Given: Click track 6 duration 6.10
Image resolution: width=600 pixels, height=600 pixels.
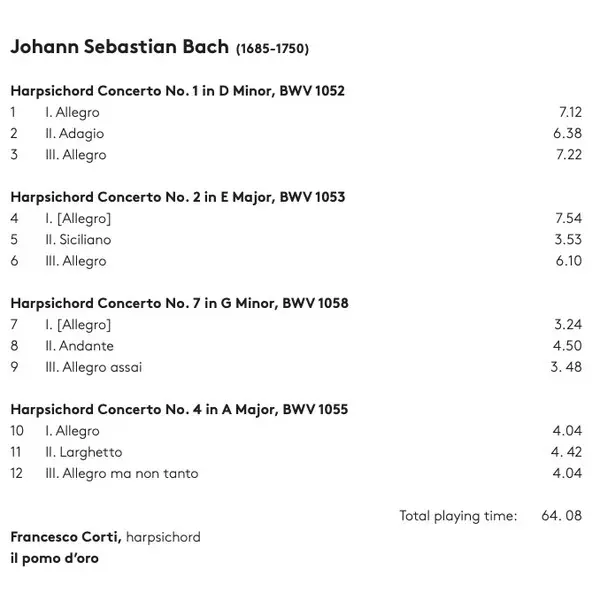Looking at the screenshot, I should coord(568,261).
